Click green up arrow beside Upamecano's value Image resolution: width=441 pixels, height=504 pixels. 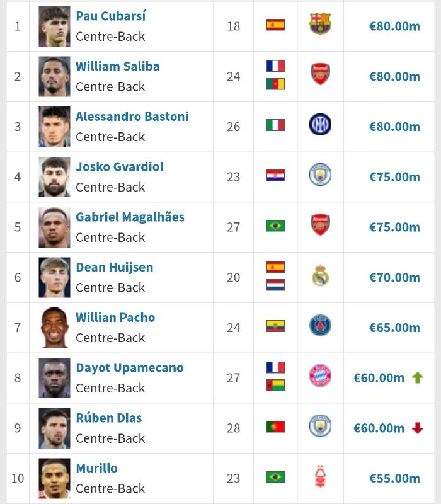[x=417, y=378]
